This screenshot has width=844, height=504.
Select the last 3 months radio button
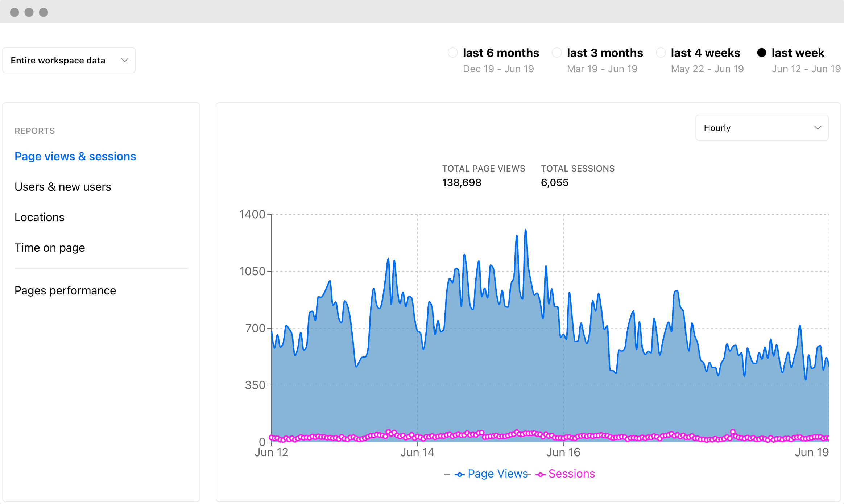(x=557, y=53)
